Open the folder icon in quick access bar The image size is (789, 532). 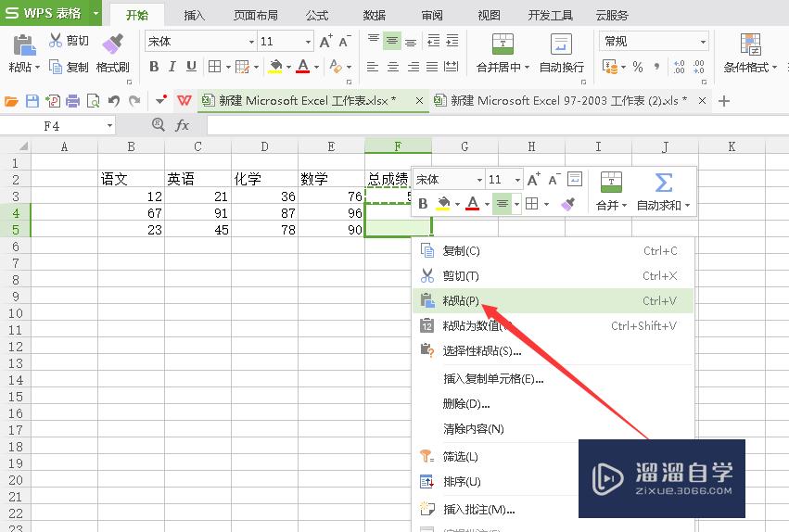tap(11, 102)
